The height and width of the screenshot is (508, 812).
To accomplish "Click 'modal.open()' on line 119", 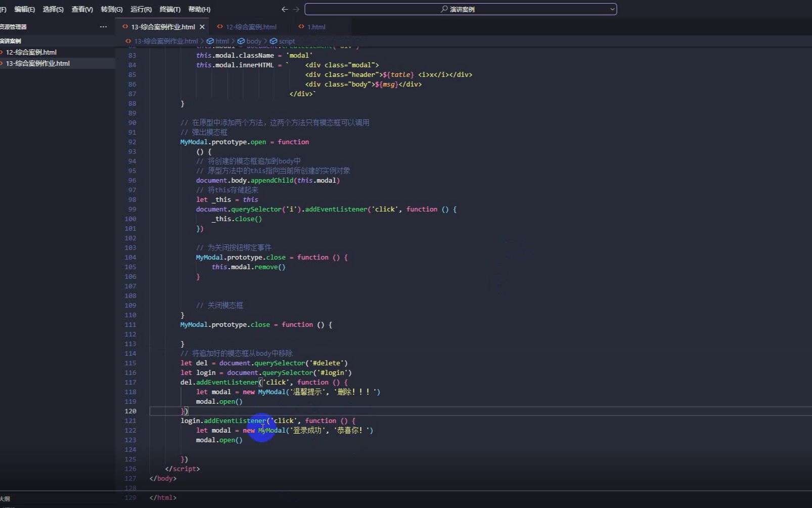I will tap(219, 401).
